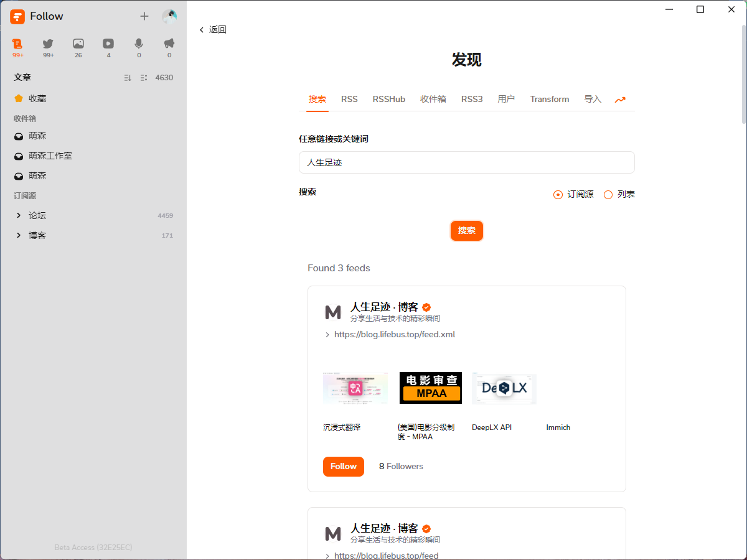The width and height of the screenshot is (747, 560).
Task: Select the audio microphone view icon
Action: tap(139, 44)
